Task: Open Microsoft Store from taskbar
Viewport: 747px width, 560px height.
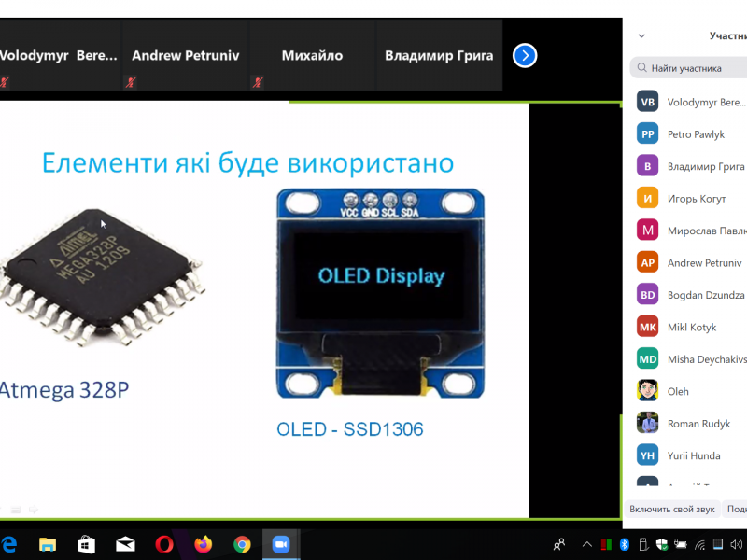Action: tap(86, 544)
